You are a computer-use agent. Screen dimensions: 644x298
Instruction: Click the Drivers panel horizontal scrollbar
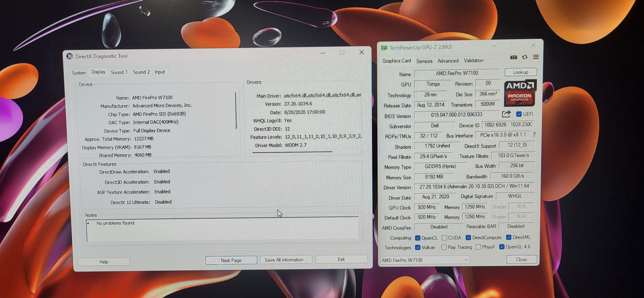tap(292, 152)
